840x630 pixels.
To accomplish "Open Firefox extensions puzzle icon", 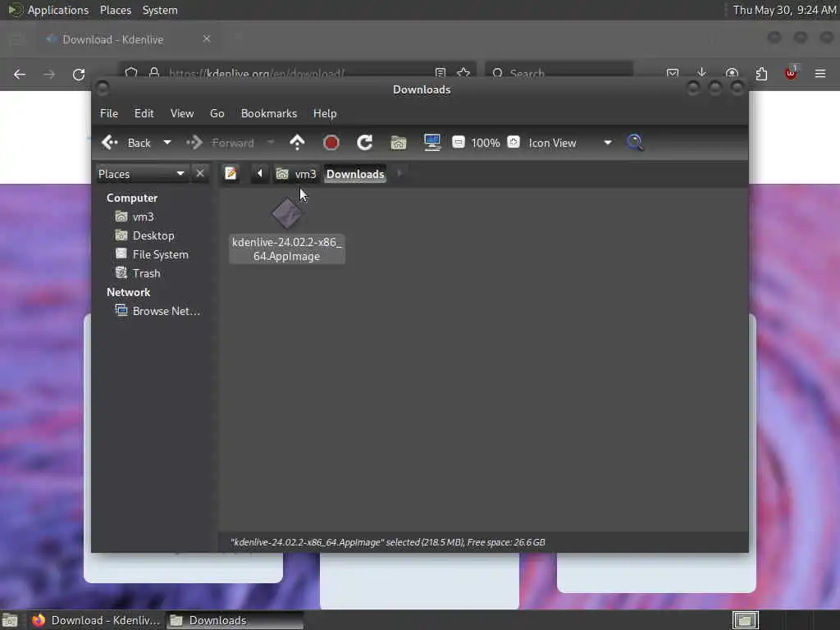I will pyautogui.click(x=761, y=73).
